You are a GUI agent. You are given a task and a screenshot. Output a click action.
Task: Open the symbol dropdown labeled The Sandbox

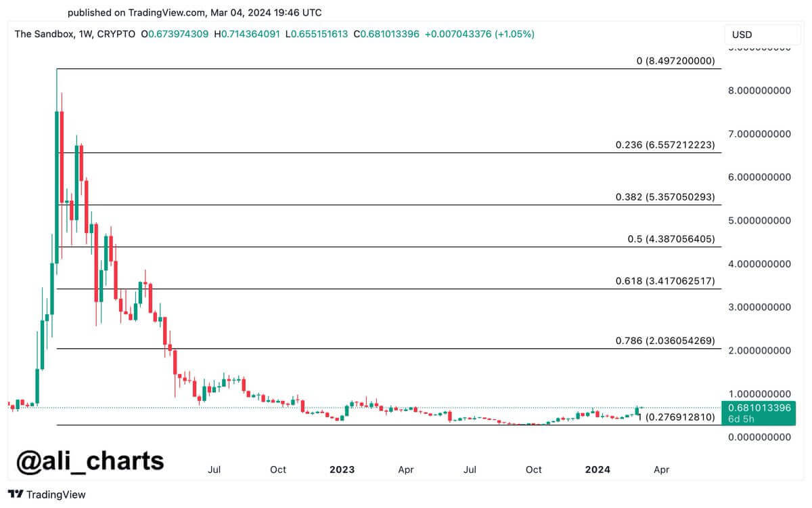click(x=42, y=34)
